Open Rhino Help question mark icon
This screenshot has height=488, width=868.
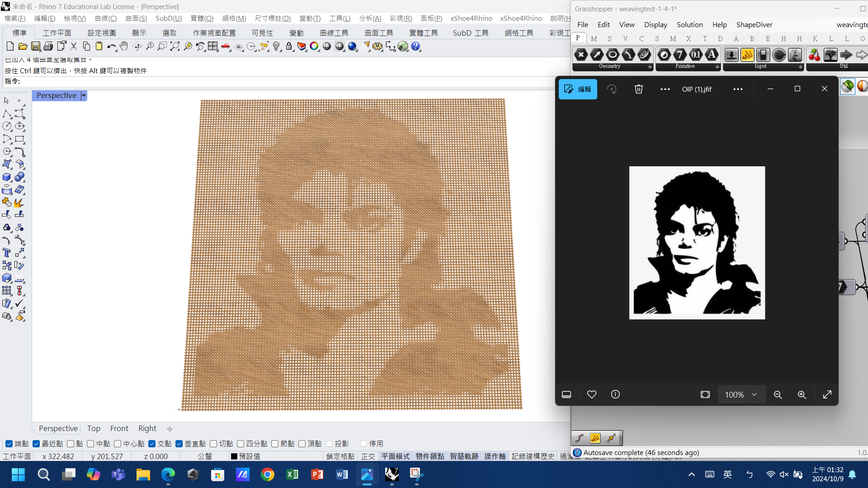pyautogui.click(x=416, y=46)
